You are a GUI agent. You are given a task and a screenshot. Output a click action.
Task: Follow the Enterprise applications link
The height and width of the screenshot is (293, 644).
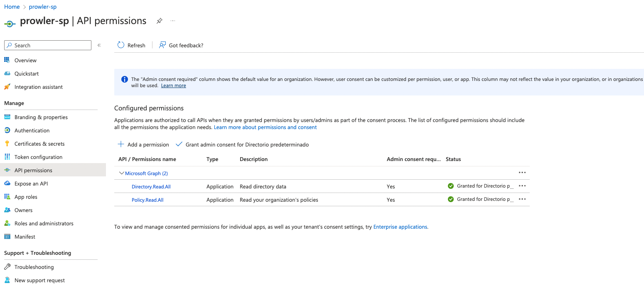400,227
